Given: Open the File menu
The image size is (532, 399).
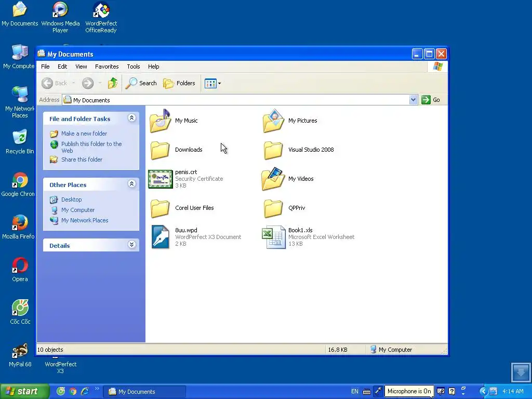Looking at the screenshot, I should point(45,66).
